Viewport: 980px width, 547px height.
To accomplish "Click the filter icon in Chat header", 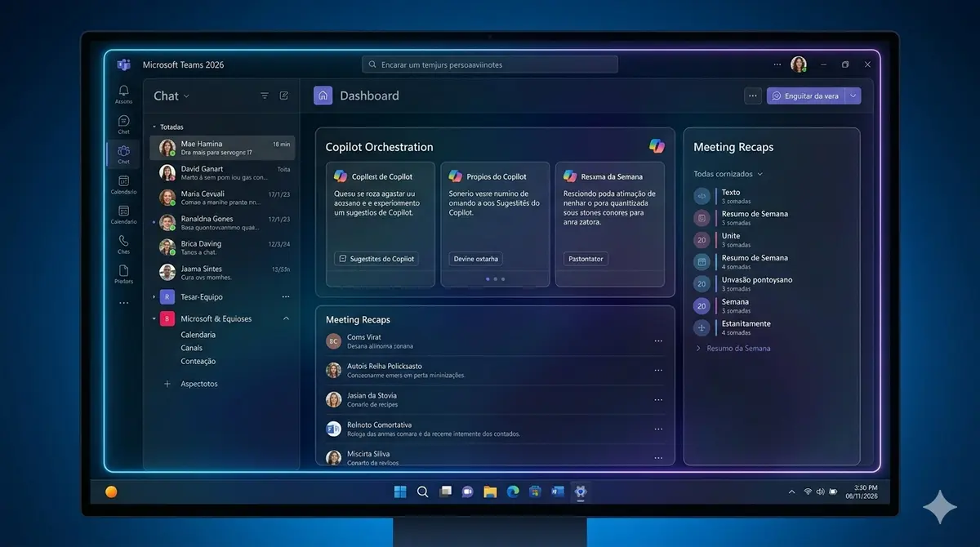I will point(265,96).
